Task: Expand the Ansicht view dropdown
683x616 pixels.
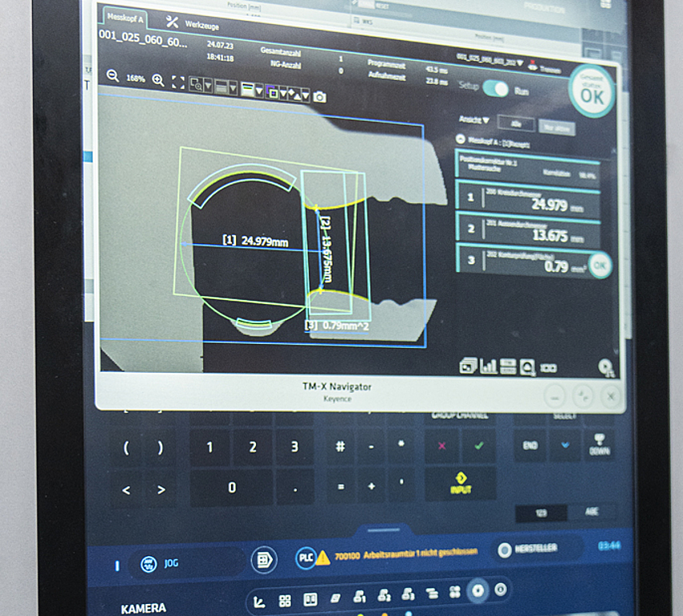Action: (474, 119)
